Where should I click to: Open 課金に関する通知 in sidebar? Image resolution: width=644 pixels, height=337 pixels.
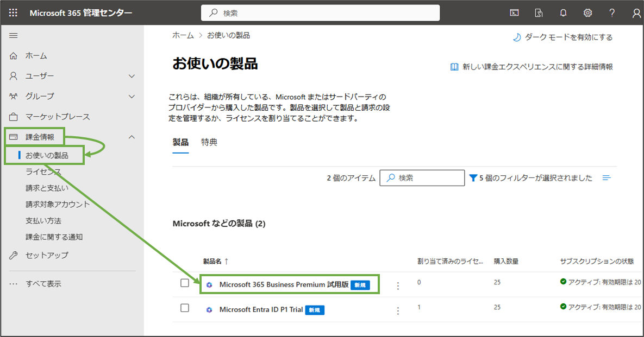[54, 237]
